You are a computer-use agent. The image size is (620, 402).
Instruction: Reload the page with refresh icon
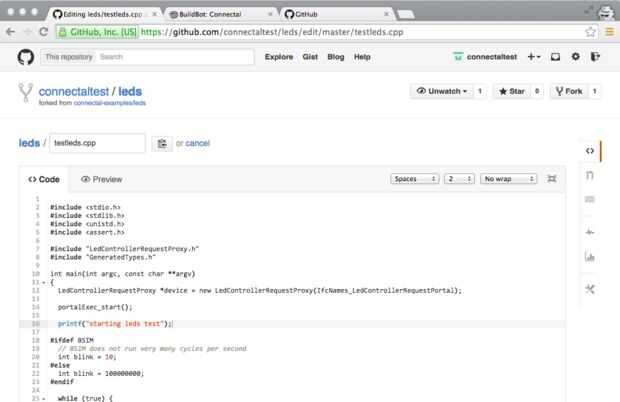(44, 32)
